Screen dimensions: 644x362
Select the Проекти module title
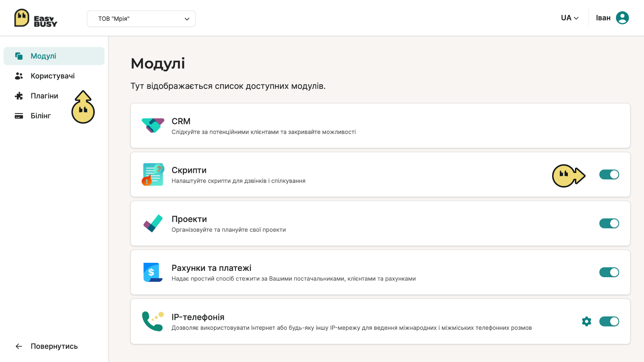189,219
